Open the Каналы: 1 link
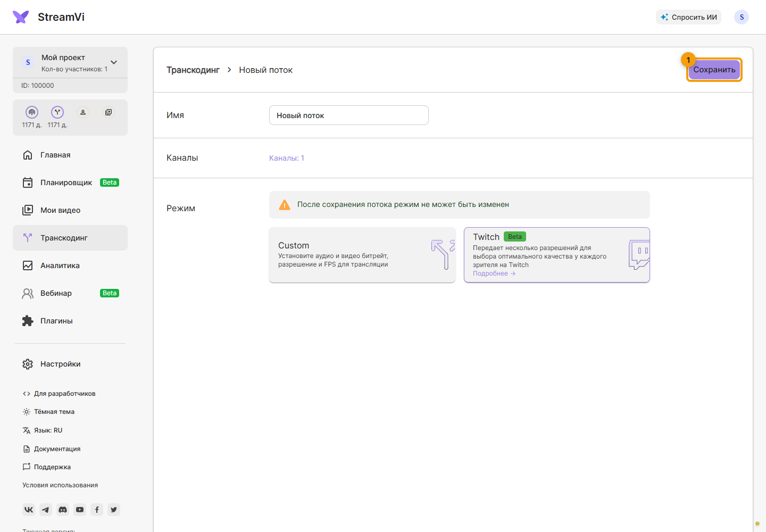Image resolution: width=766 pixels, height=532 pixels. pyautogui.click(x=287, y=158)
